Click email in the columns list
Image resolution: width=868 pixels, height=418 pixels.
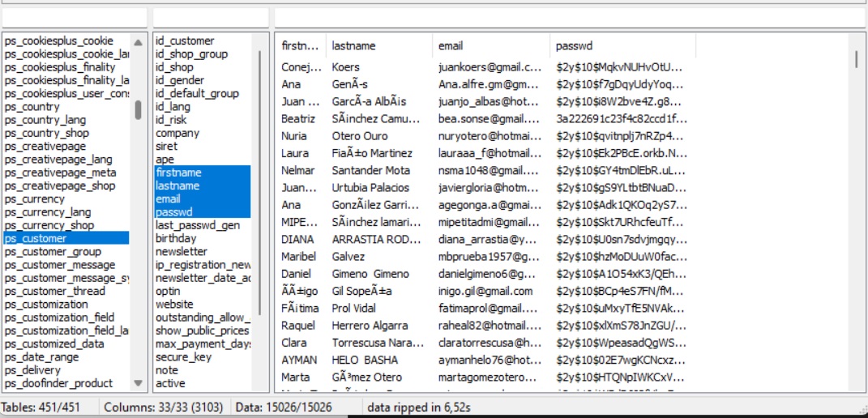pyautogui.click(x=202, y=198)
